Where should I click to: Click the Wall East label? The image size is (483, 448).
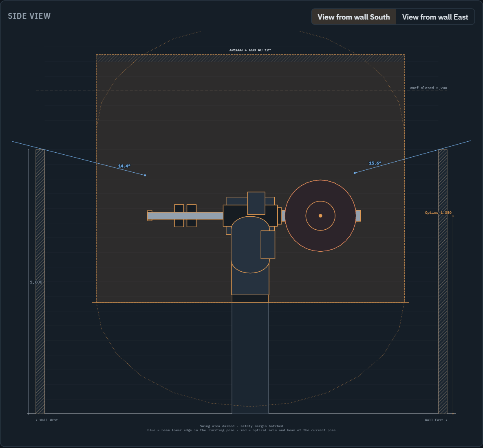pyautogui.click(x=436, y=420)
